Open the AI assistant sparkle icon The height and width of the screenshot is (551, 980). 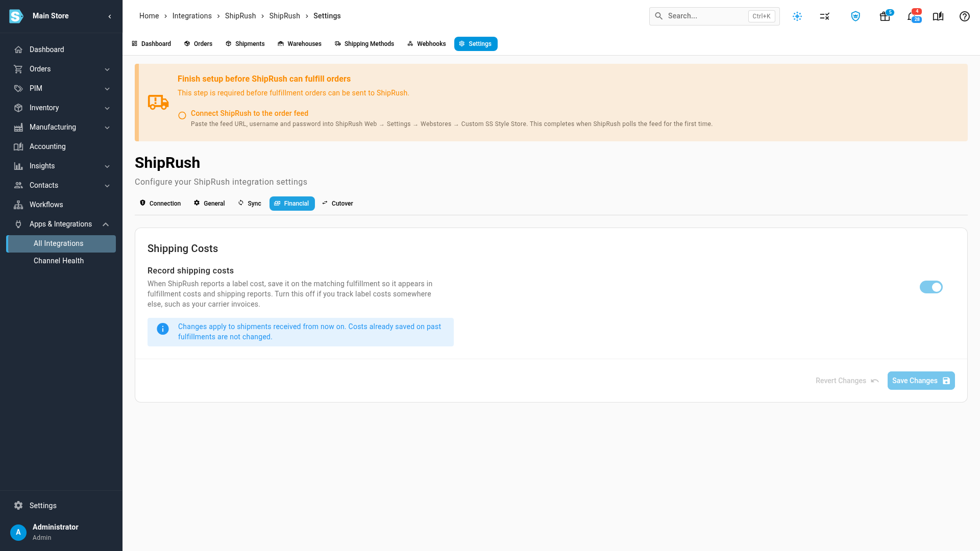coord(797,16)
